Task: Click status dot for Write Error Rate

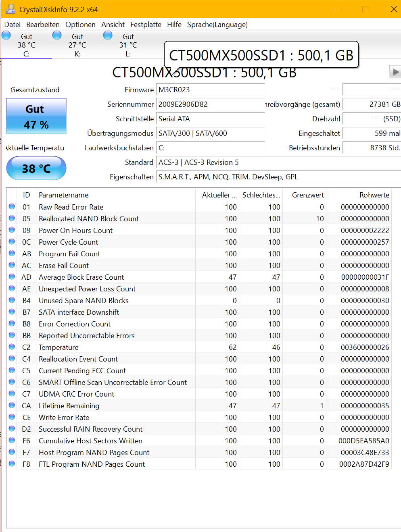Action: click(x=12, y=417)
